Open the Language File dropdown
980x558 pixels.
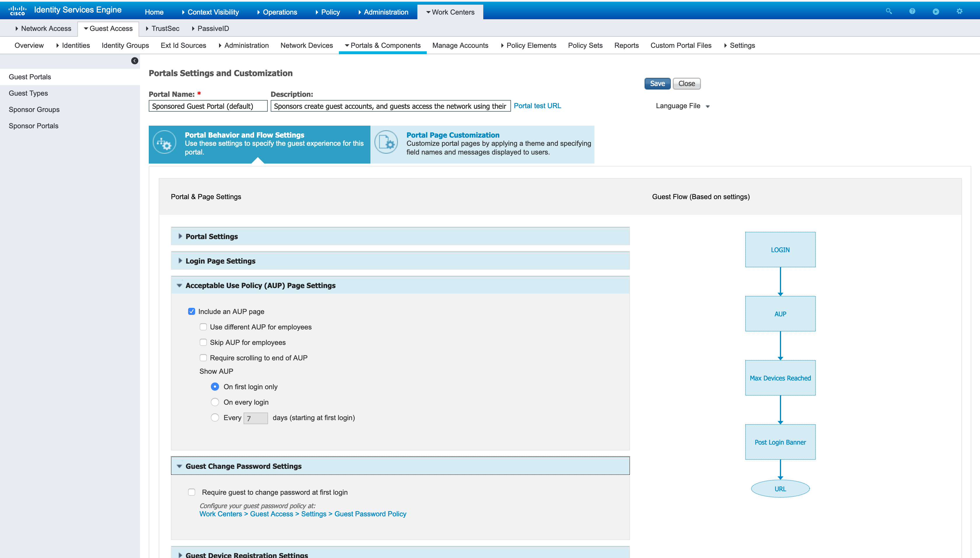tap(682, 106)
